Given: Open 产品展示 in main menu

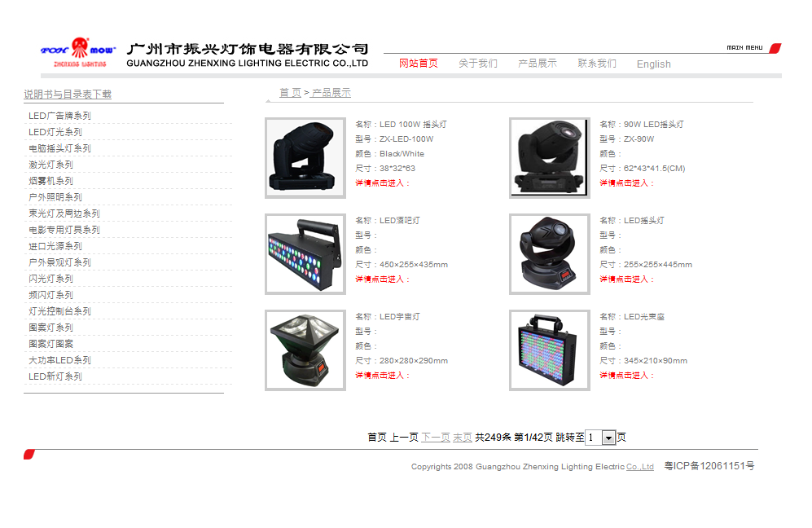Looking at the screenshot, I should point(538,64).
